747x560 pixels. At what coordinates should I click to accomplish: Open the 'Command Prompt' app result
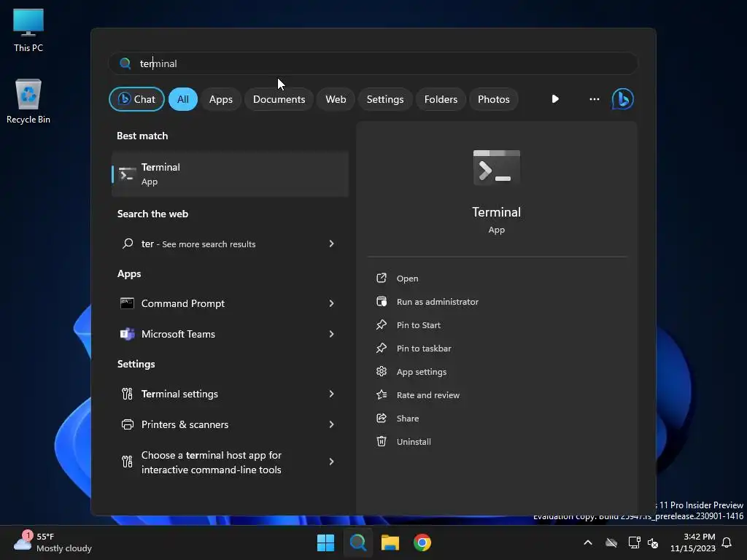coord(230,303)
